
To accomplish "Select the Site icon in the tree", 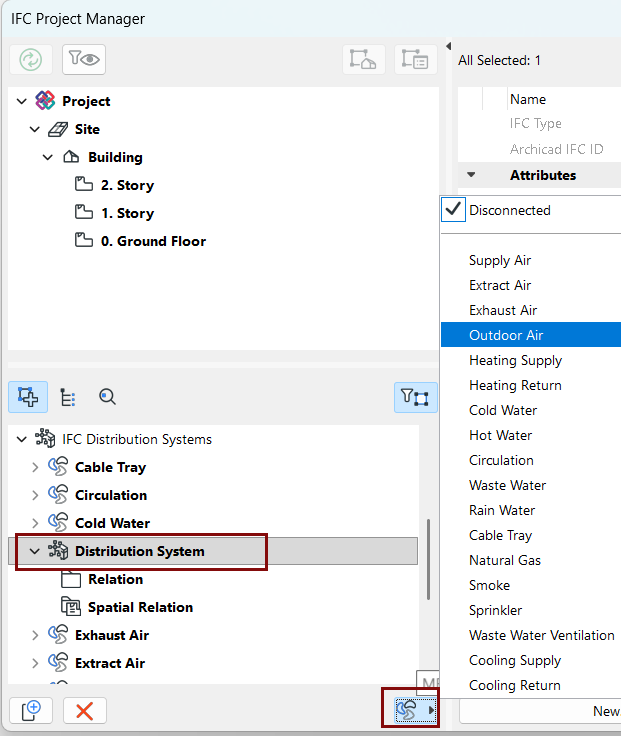I will click(x=58, y=129).
